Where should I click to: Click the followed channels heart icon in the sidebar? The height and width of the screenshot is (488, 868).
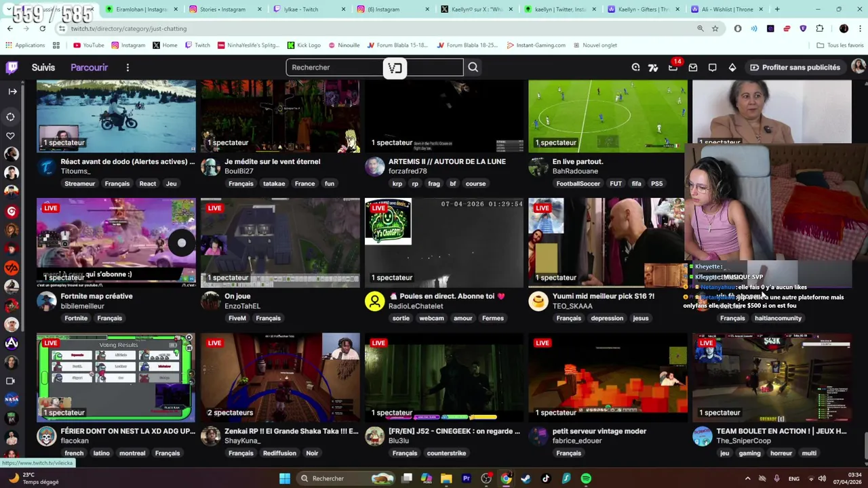coord(11,136)
